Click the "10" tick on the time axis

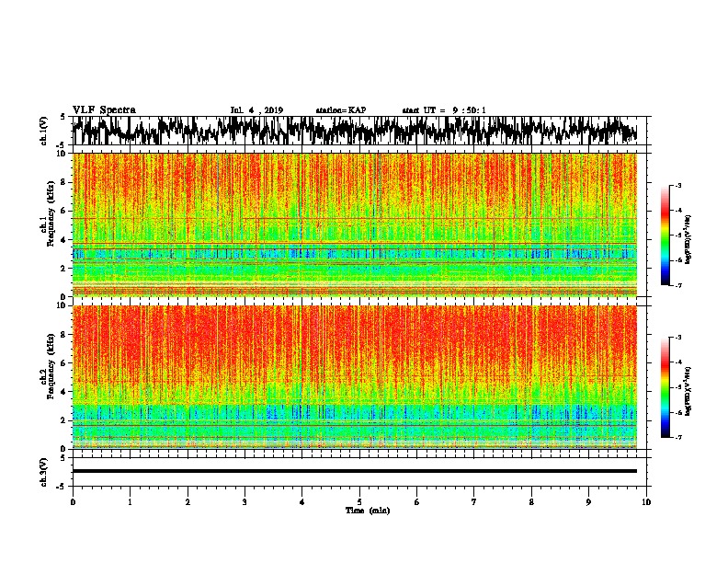[646, 502]
